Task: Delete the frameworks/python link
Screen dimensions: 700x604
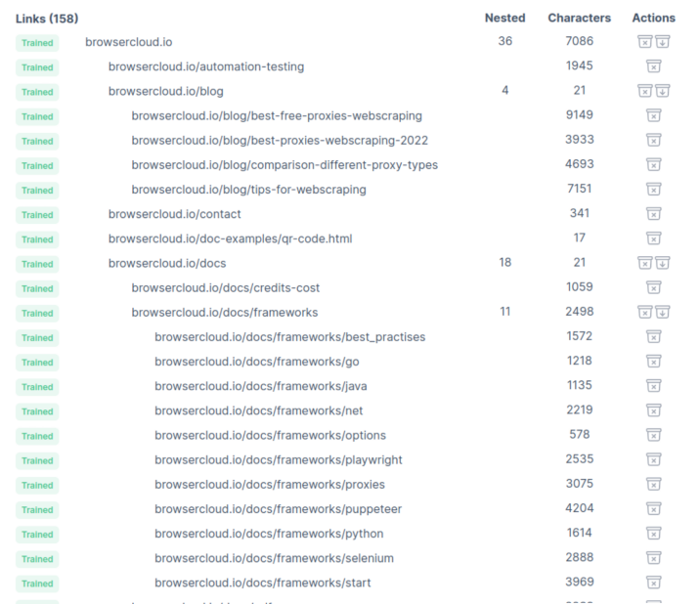Action: [654, 533]
